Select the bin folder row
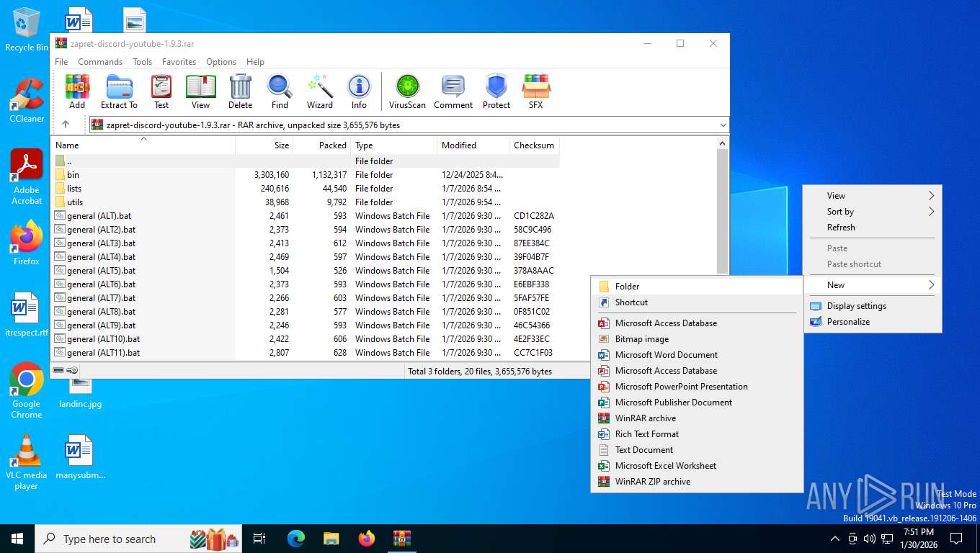 [306, 175]
